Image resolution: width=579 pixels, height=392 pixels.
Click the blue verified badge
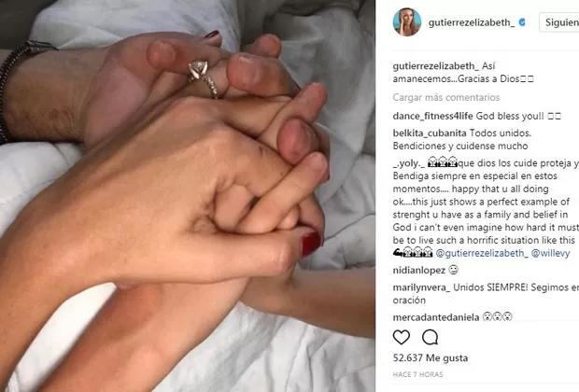[x=522, y=22]
